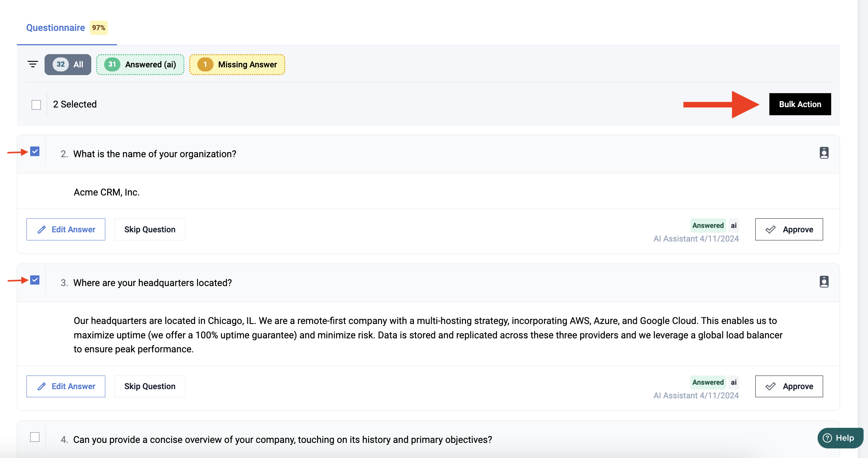
Task: Click pencil icon in question 2 Edit Answer
Action: 42,229
